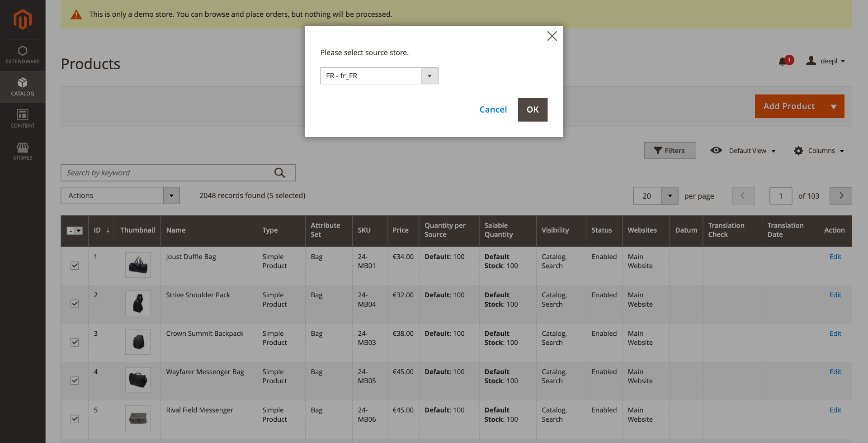Click the Wayfarer Messenger Bag thumbnail
This screenshot has height=443, width=868.
click(138, 380)
